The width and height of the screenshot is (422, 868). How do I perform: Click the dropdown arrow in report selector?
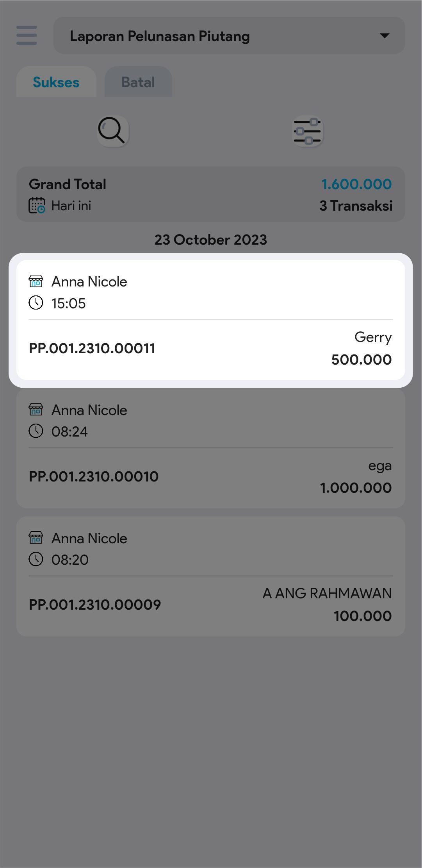tap(385, 36)
